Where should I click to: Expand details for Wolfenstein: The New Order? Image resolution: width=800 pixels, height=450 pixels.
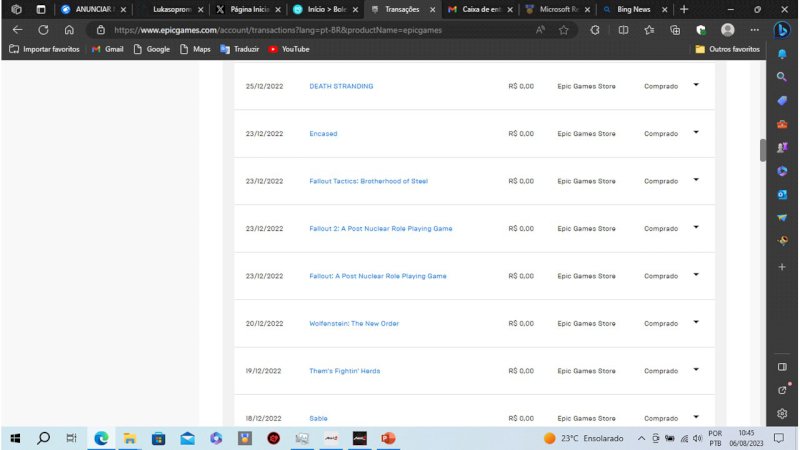(696, 322)
